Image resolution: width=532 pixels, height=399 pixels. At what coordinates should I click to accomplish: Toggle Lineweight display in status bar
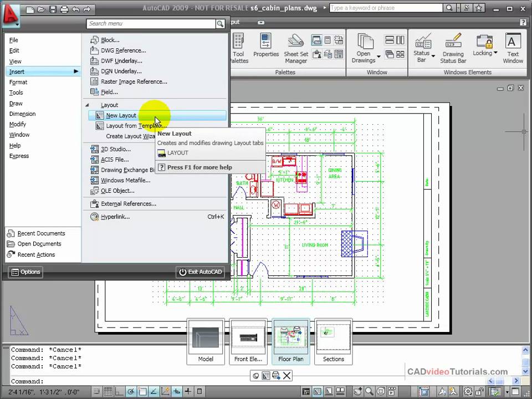point(188,392)
